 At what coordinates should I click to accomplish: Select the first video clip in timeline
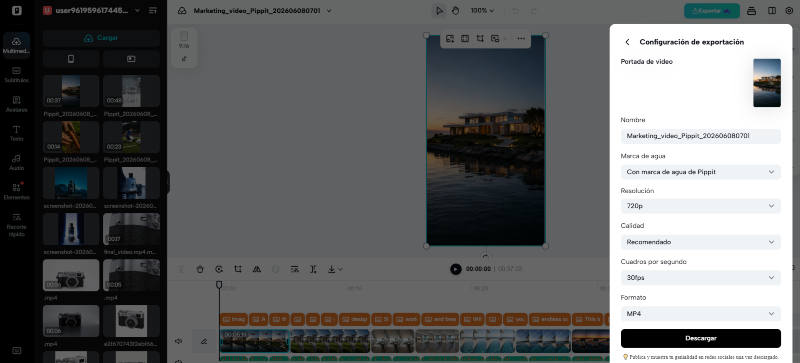[x=255, y=341]
